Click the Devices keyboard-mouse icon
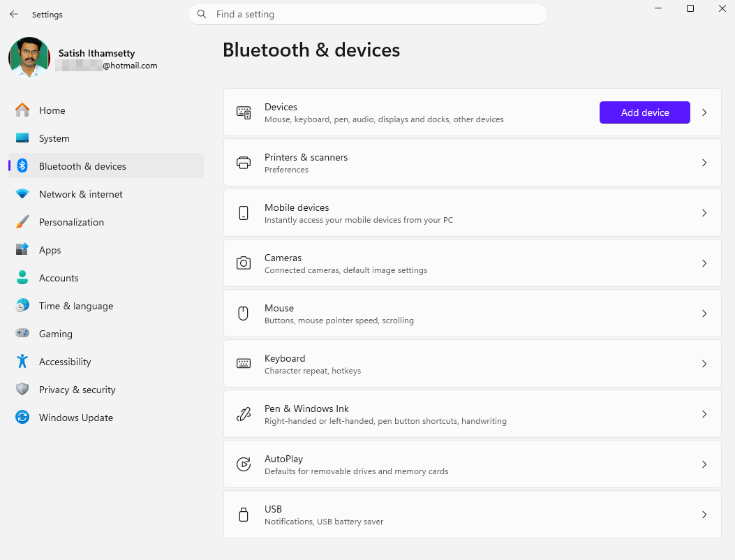 pyautogui.click(x=244, y=112)
